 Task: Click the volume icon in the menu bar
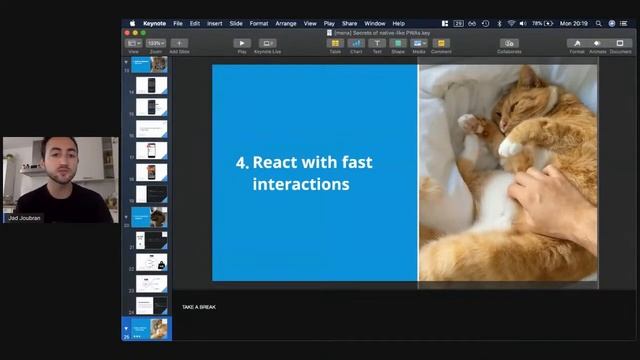pos(523,24)
